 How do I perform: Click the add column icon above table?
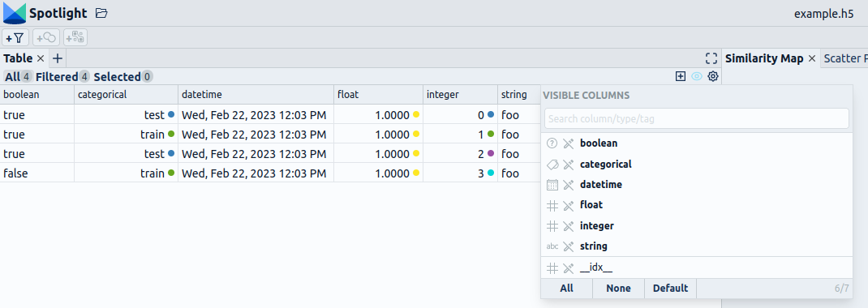click(681, 76)
